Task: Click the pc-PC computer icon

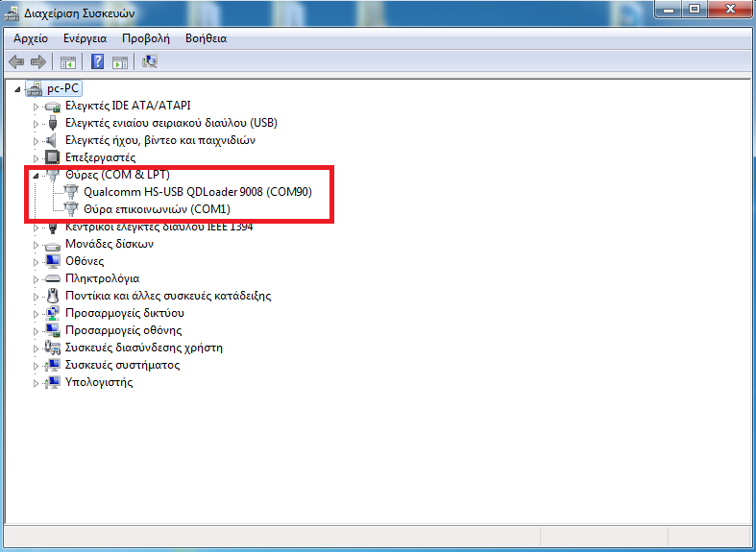Action: pos(35,88)
